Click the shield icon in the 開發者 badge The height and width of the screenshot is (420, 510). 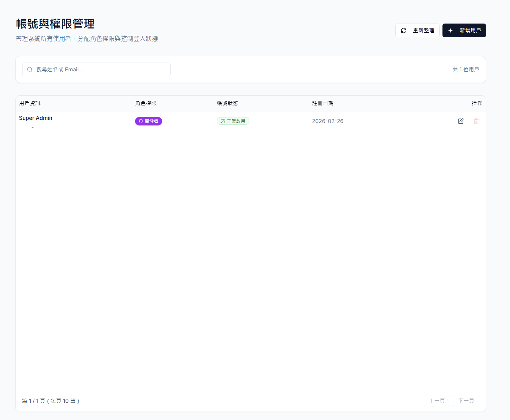141,121
